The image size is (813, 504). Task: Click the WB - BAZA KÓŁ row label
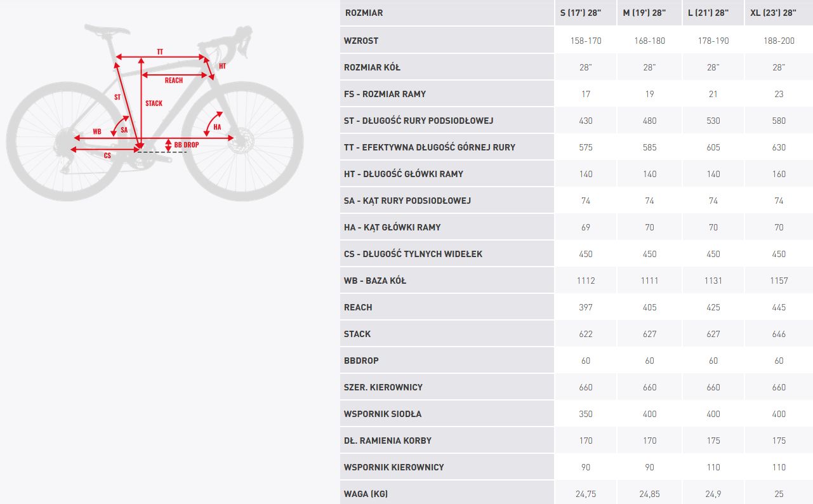click(x=375, y=281)
